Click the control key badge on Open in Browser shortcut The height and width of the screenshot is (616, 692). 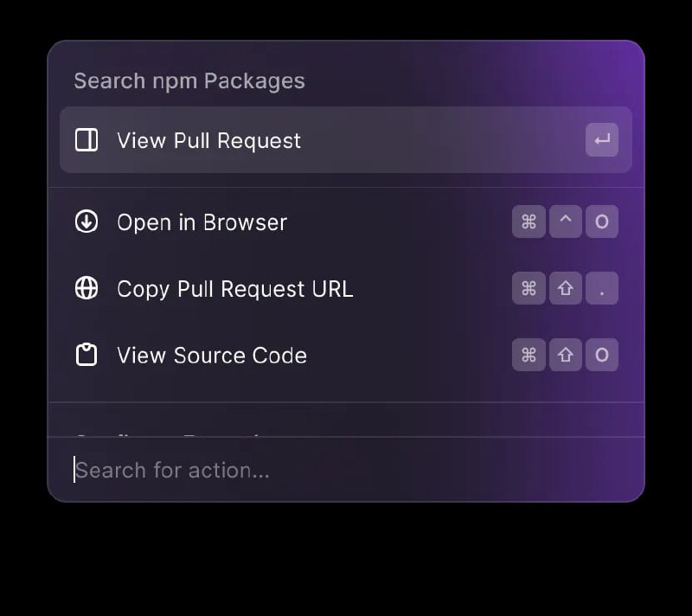pyautogui.click(x=566, y=222)
